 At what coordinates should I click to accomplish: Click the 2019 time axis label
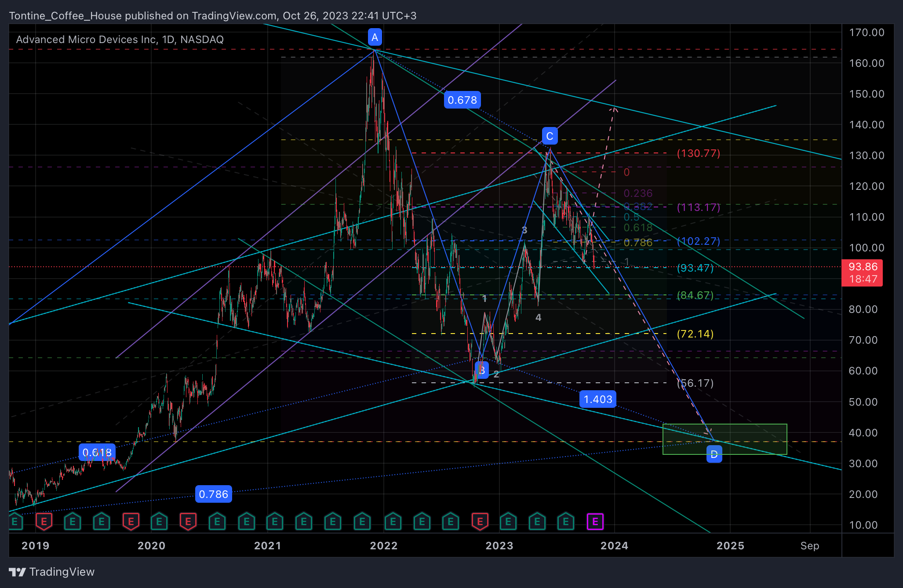coord(36,546)
